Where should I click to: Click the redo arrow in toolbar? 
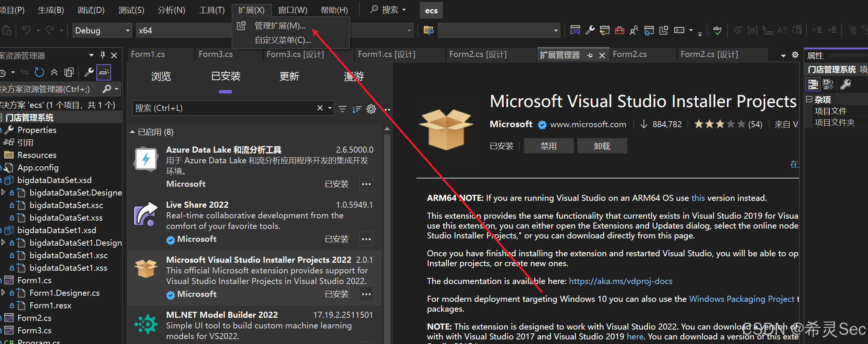[50, 30]
